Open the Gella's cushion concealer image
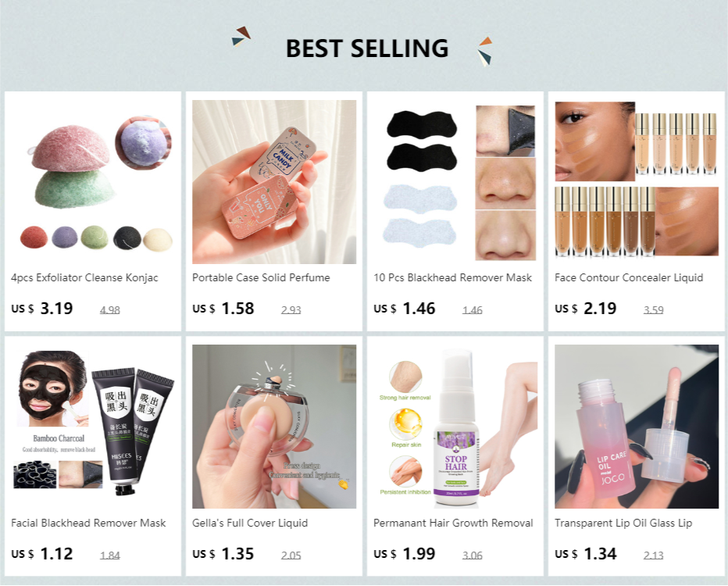 [274, 427]
